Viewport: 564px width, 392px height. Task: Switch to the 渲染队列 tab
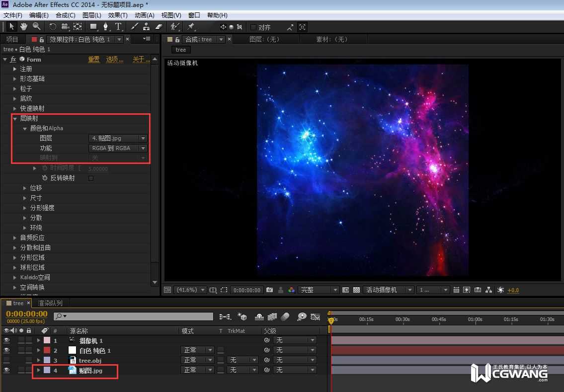pyautogui.click(x=50, y=303)
